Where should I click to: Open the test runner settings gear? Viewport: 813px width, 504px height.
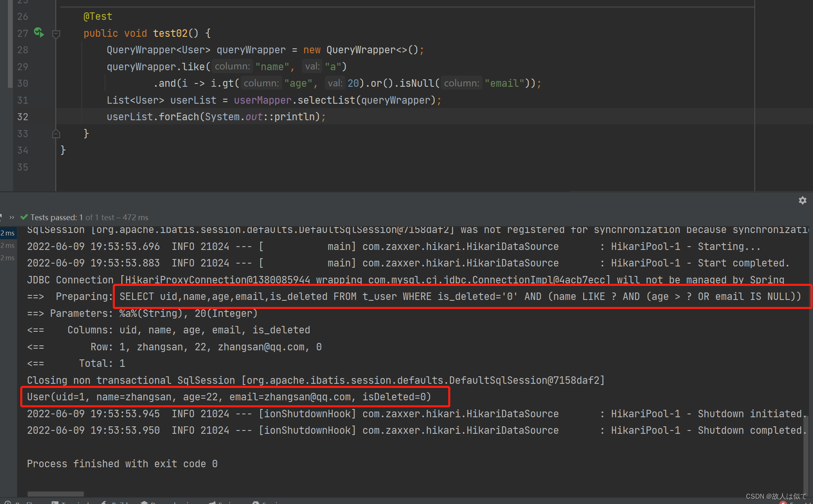pos(802,200)
